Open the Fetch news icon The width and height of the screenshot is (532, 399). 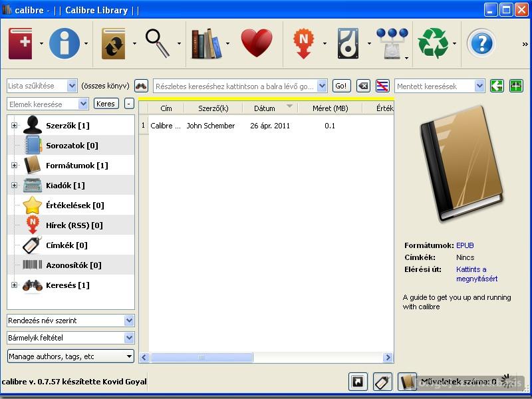pyautogui.click(x=303, y=43)
